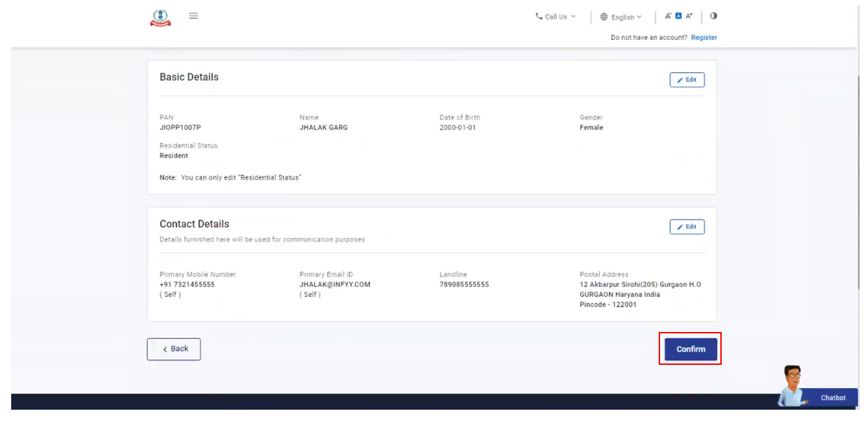Edit the Contact Details section
This screenshot has width=868, height=423.
687,227
